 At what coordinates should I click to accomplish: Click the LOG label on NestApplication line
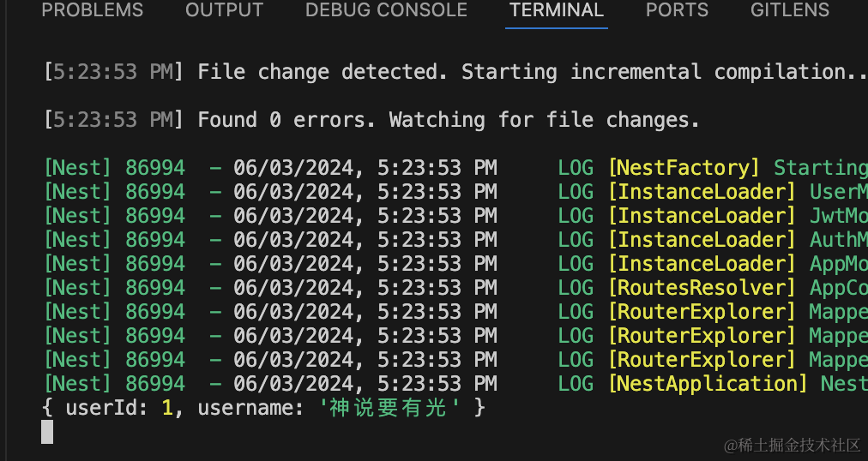[x=575, y=384]
